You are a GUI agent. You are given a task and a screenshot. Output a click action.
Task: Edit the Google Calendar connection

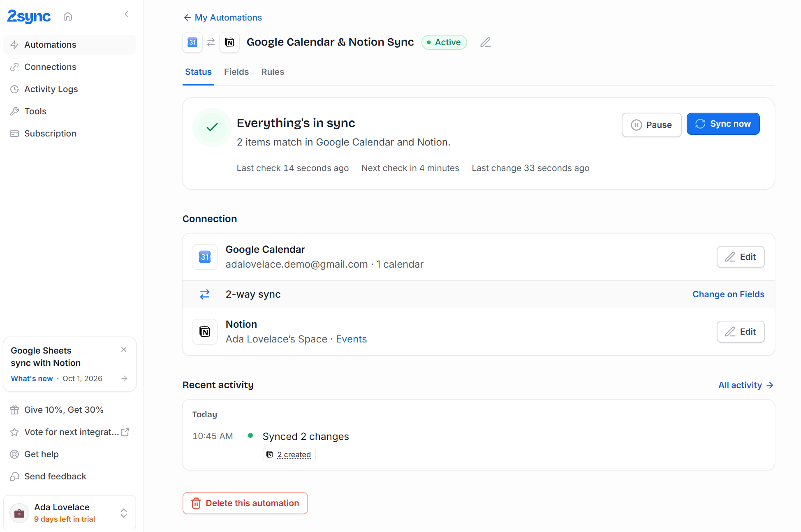(x=741, y=257)
